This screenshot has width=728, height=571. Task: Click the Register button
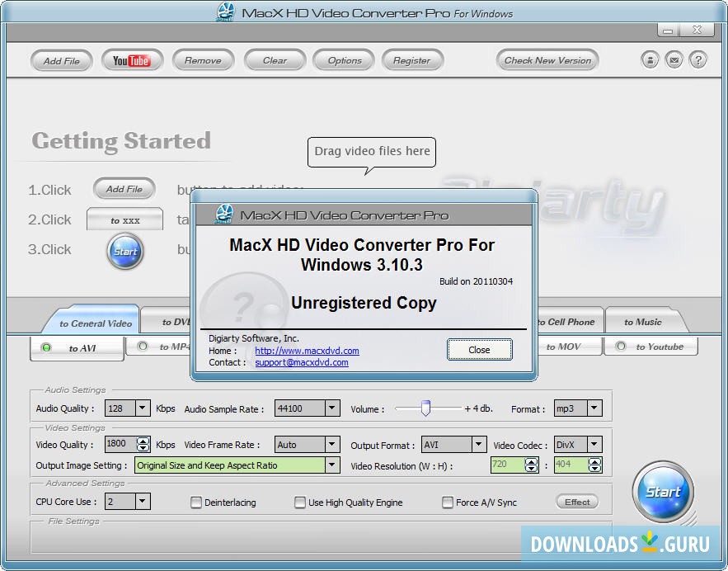(x=412, y=60)
